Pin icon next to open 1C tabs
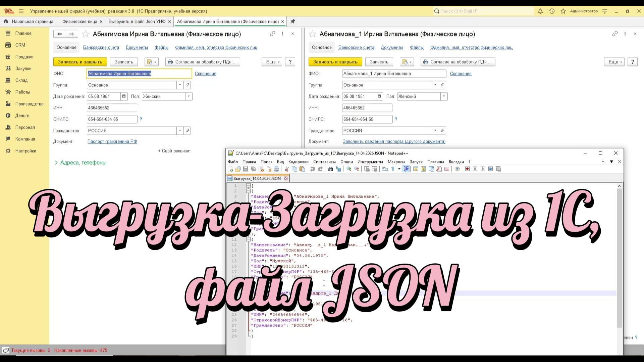The height and width of the screenshot is (362, 644). (293, 21)
